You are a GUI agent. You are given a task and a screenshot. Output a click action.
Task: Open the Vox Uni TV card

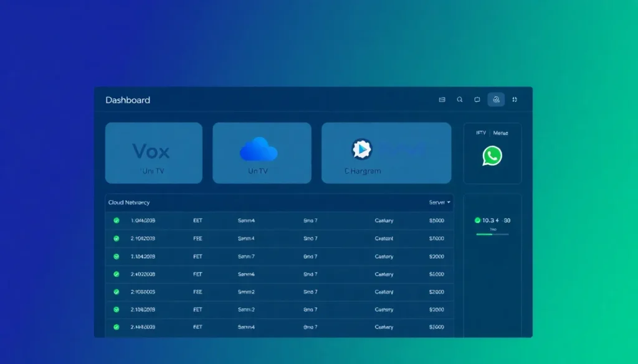[153, 153]
